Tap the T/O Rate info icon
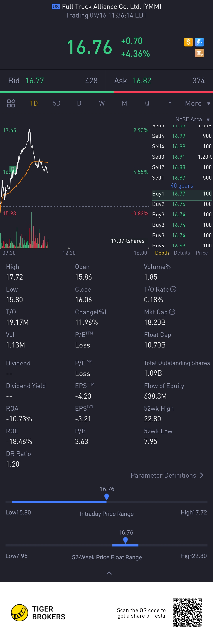This screenshot has width=213, height=644. pos(173,289)
